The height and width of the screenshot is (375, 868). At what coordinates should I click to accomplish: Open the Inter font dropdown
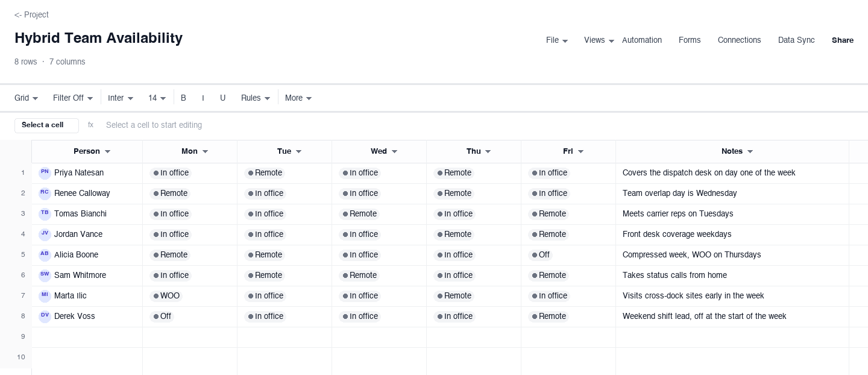(121, 98)
